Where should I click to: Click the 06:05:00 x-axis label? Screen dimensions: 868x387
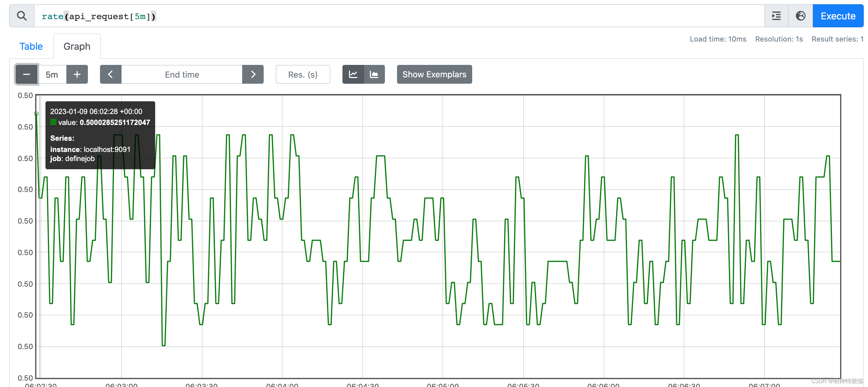click(x=443, y=384)
